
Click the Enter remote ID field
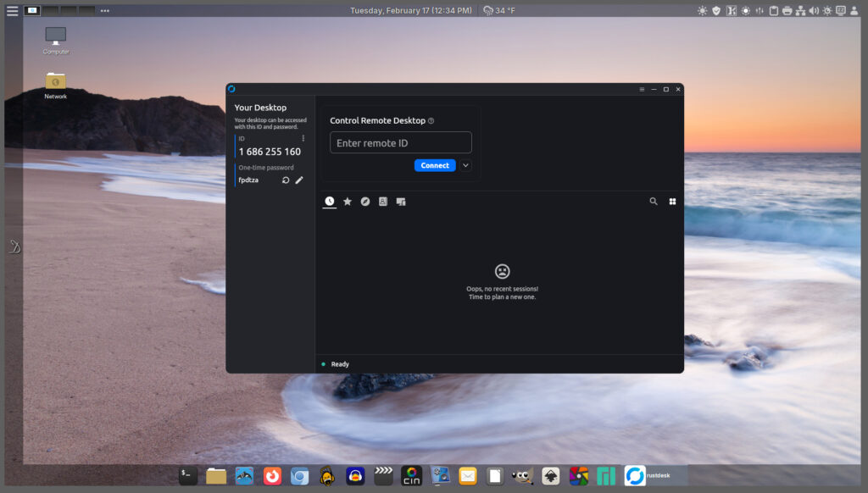pos(401,143)
